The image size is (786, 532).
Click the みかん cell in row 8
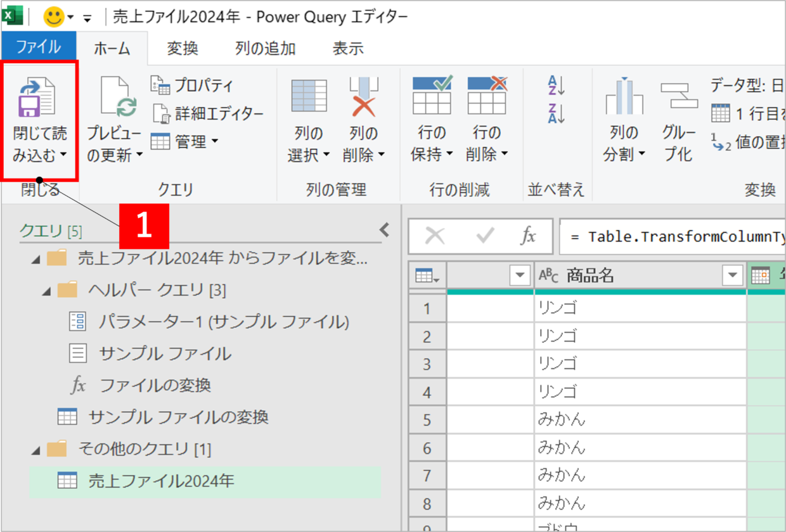[x=640, y=503]
